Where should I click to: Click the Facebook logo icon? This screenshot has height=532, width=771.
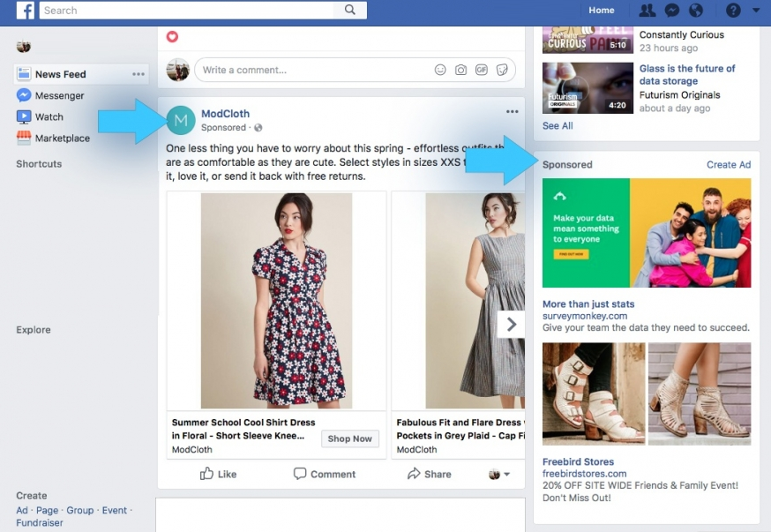pyautogui.click(x=25, y=11)
